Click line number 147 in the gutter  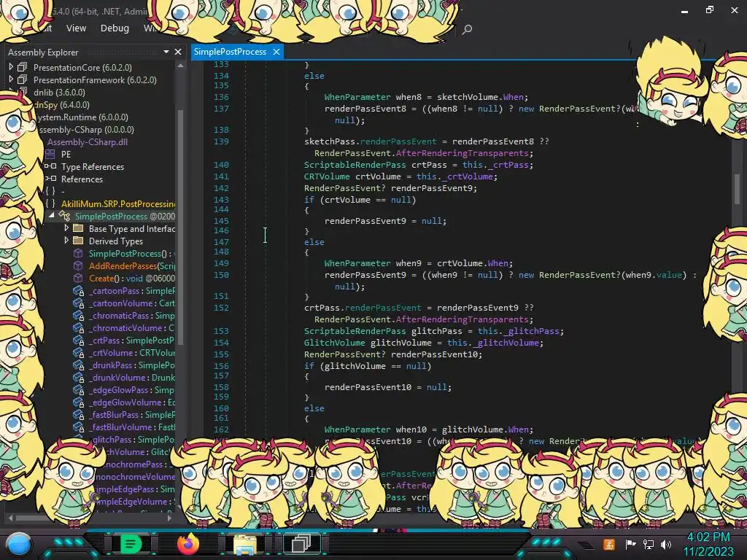click(221, 242)
